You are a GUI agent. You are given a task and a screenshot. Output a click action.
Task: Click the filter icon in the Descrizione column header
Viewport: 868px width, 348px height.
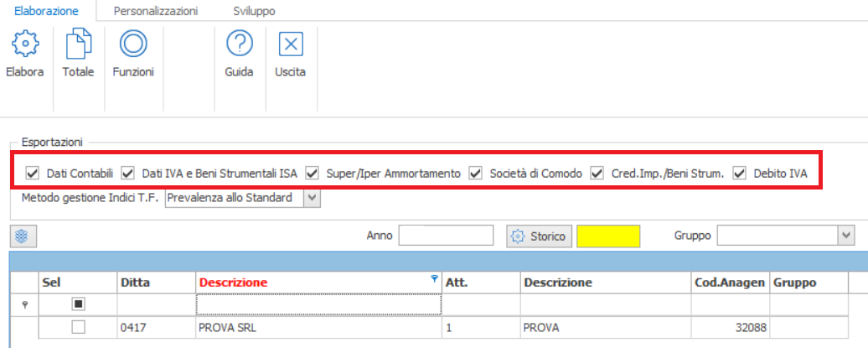[435, 279]
